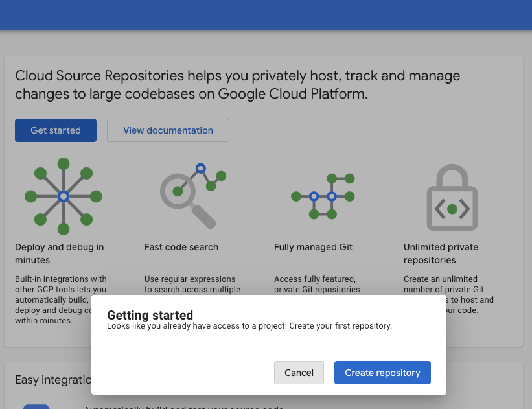Open the View documentation link

click(168, 130)
